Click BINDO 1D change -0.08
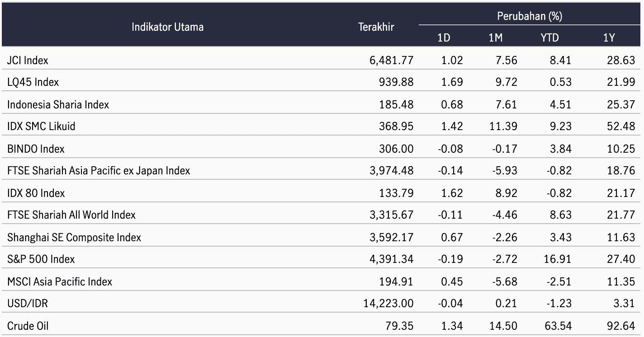 coord(450,149)
